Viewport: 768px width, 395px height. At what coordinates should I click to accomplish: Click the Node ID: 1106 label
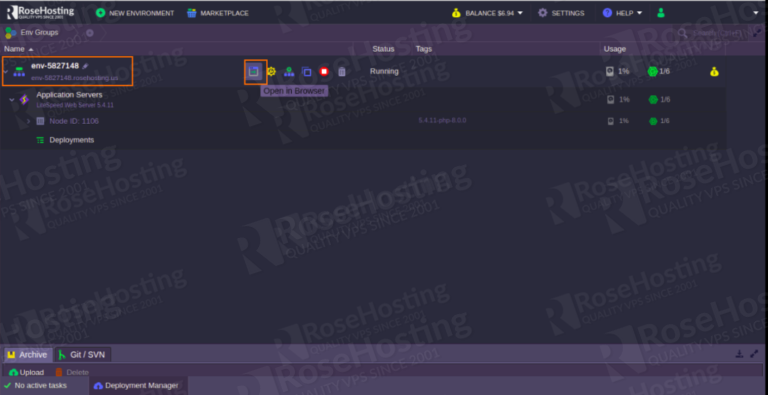coord(74,121)
